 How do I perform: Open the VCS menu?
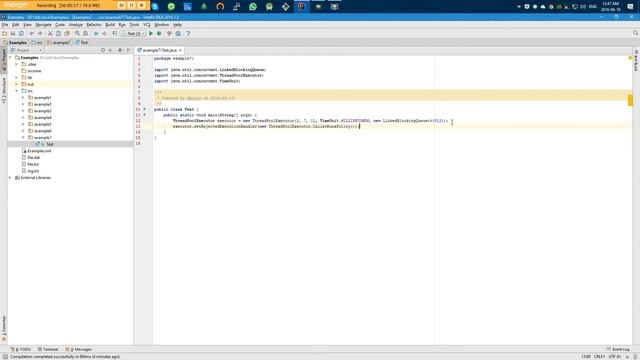(x=147, y=25)
